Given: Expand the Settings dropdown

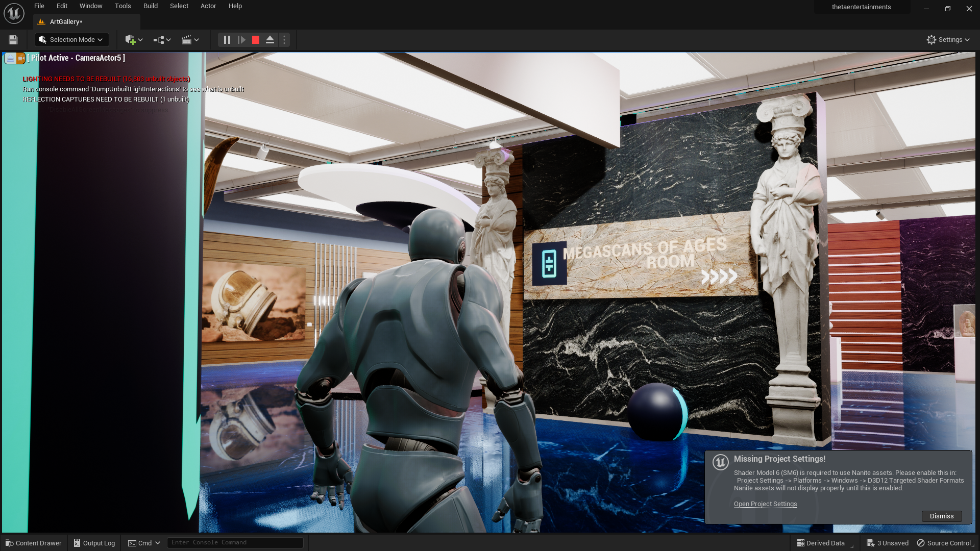Looking at the screenshot, I should click(x=948, y=40).
